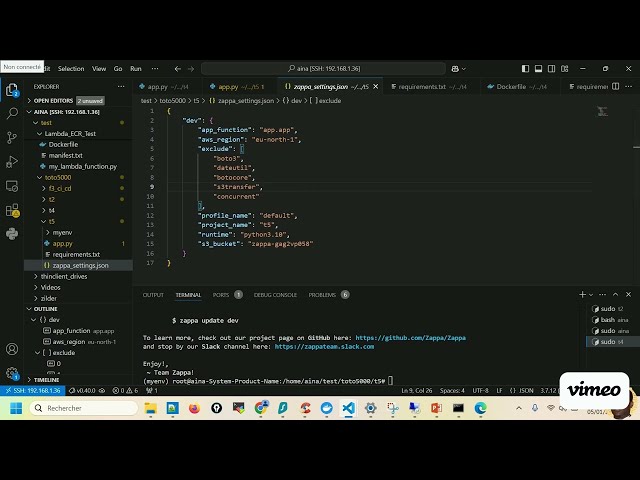
Task: Close the zappa_settings.json tab
Action: point(376,87)
